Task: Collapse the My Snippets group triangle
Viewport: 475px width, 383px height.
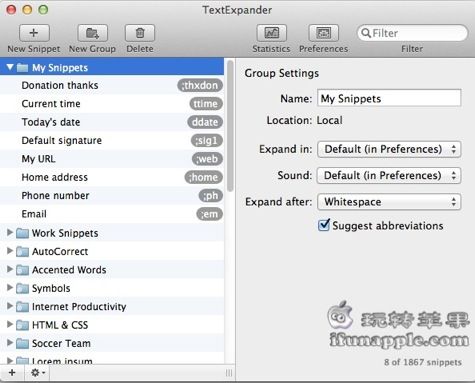Action: pos(10,67)
